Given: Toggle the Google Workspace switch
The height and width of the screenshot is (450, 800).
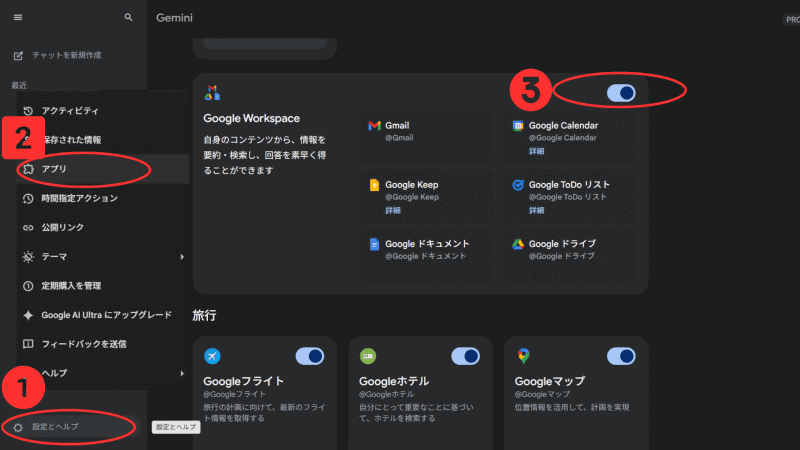Looking at the screenshot, I should 621,93.
